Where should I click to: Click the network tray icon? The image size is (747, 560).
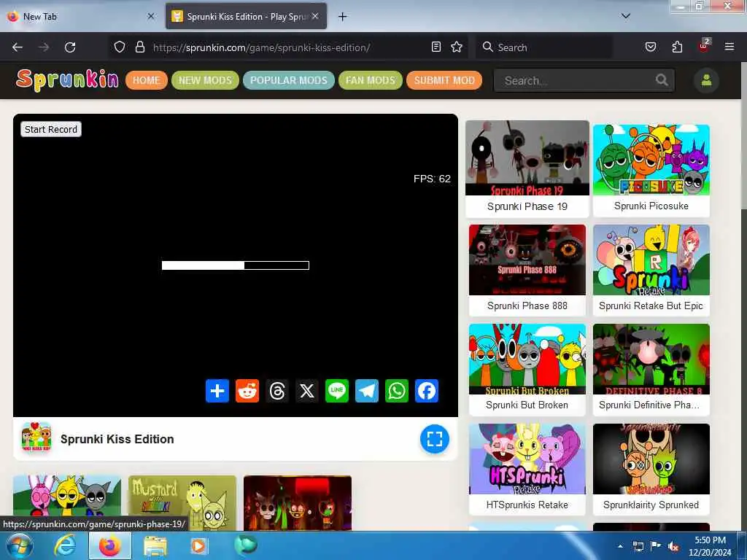[638, 547]
